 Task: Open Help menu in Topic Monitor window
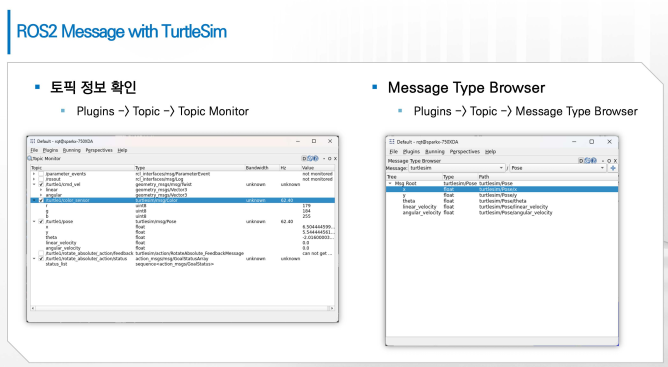[x=122, y=150]
